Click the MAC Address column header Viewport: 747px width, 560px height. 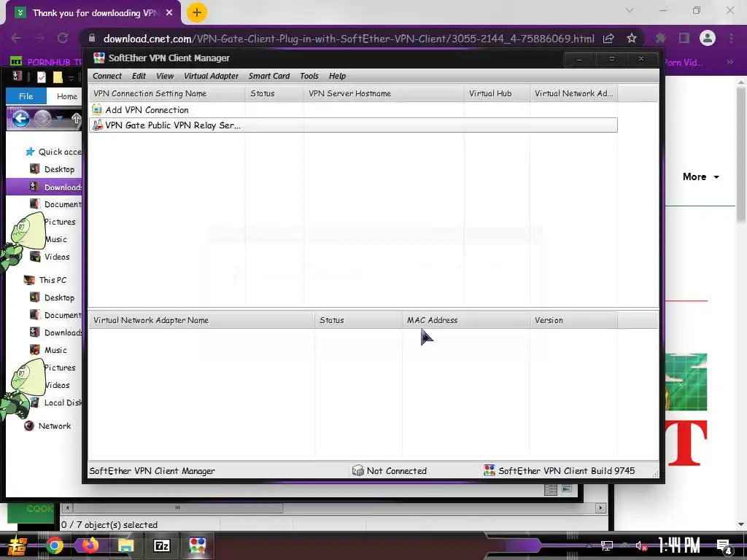[x=466, y=321]
